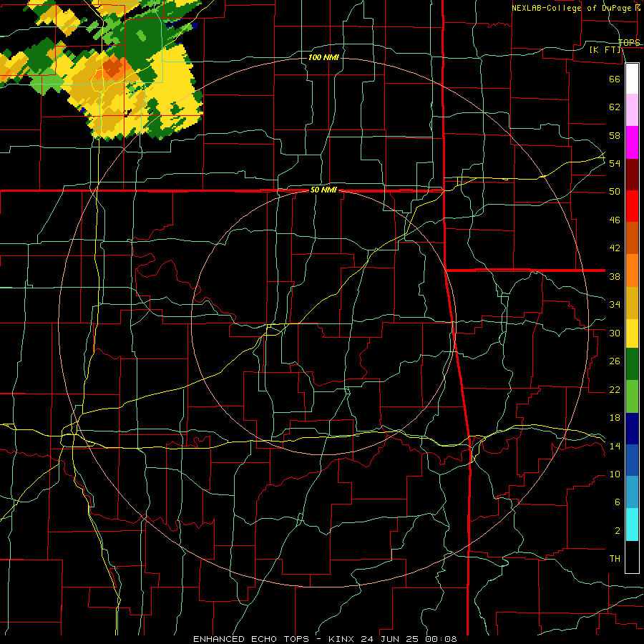Click the legend value 6
The height and width of the screenshot is (644, 644).
pyautogui.click(x=617, y=502)
